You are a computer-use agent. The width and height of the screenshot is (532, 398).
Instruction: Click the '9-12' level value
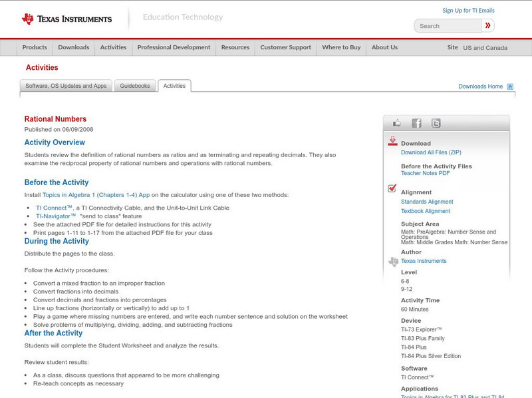[406, 289]
